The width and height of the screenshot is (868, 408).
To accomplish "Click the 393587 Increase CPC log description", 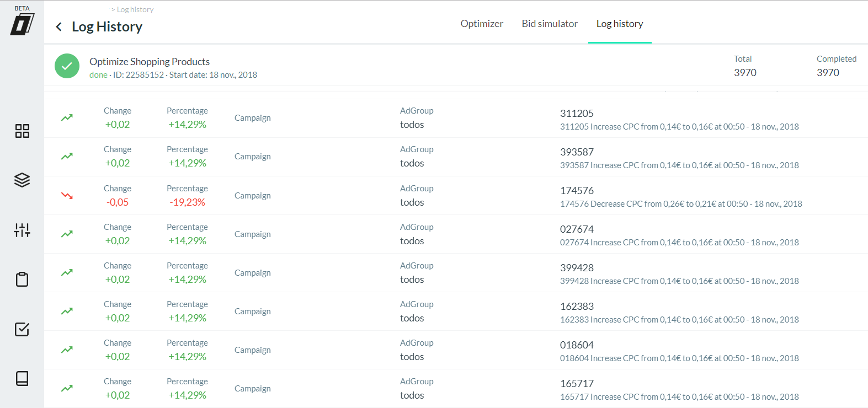I will pyautogui.click(x=679, y=165).
